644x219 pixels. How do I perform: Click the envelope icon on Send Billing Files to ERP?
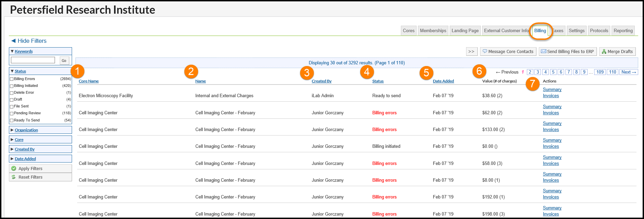(x=544, y=51)
